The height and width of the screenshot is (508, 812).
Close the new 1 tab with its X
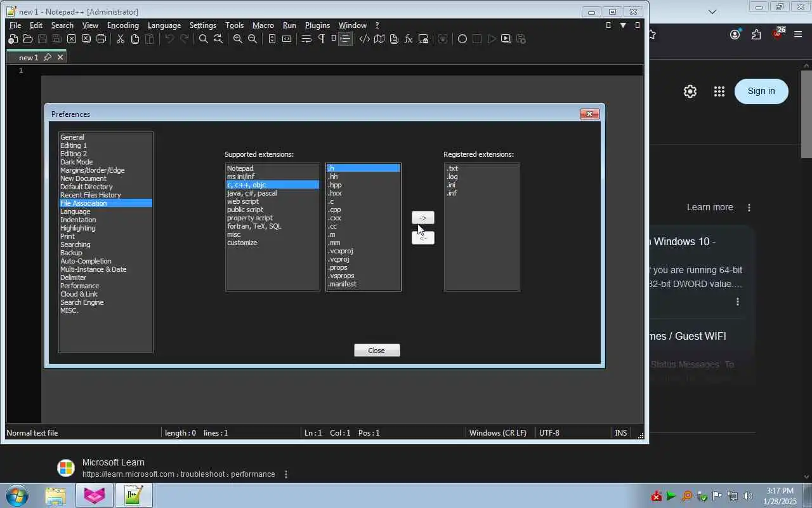(x=60, y=57)
